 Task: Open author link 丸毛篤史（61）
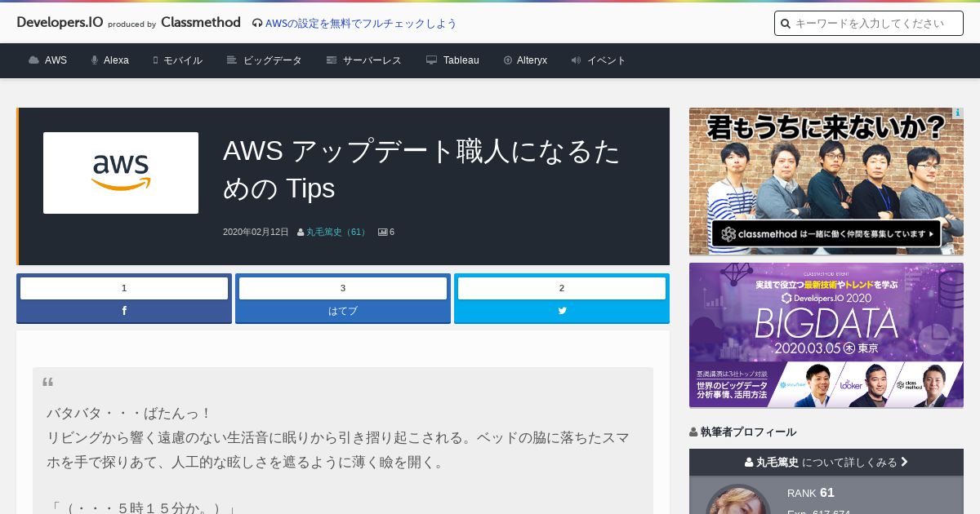(336, 233)
